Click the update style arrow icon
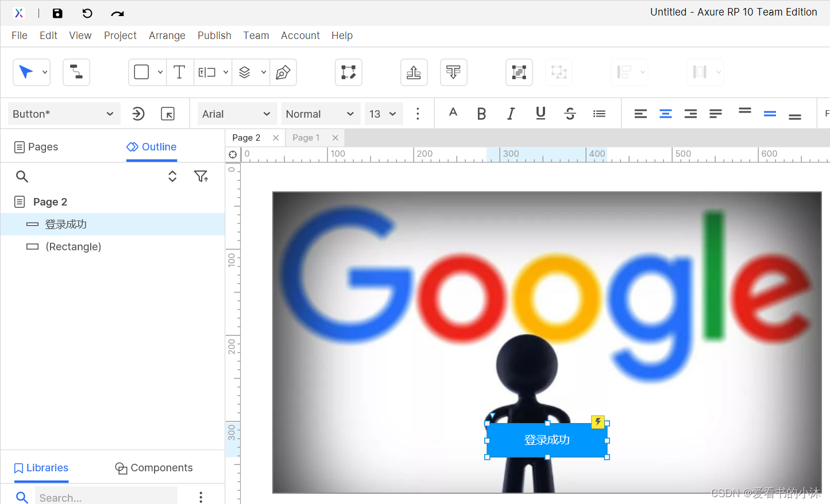Image resolution: width=830 pixels, height=504 pixels. coord(138,114)
